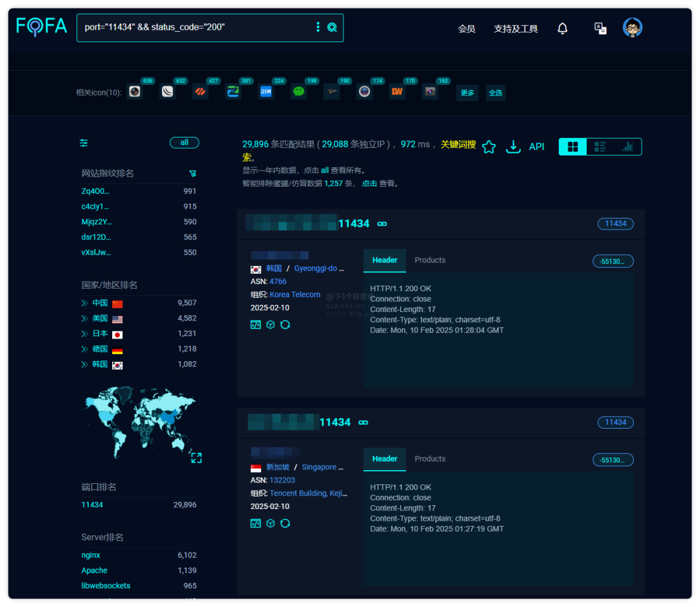
Task: Click refresh icon on Korea Telecom result
Action: [x=285, y=324]
